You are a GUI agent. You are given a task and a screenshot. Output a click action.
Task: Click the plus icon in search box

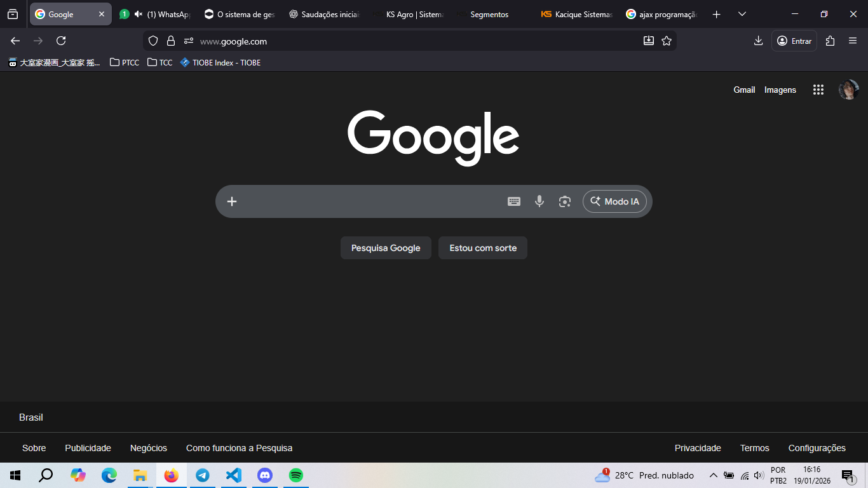click(232, 201)
